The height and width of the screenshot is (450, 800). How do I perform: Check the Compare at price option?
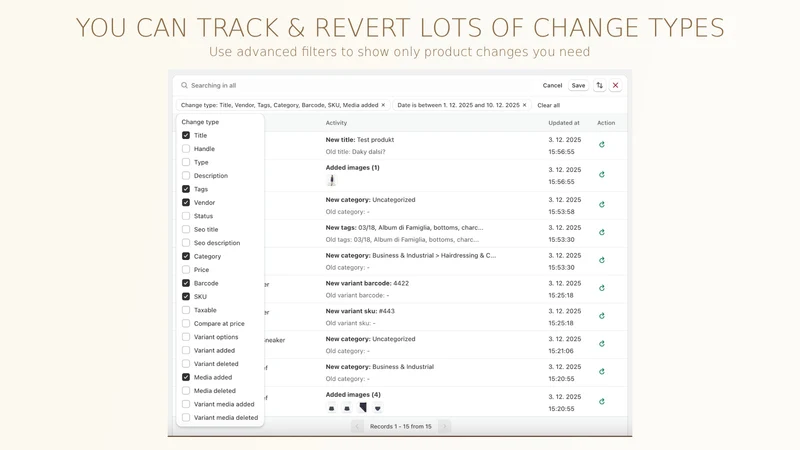pyautogui.click(x=186, y=323)
